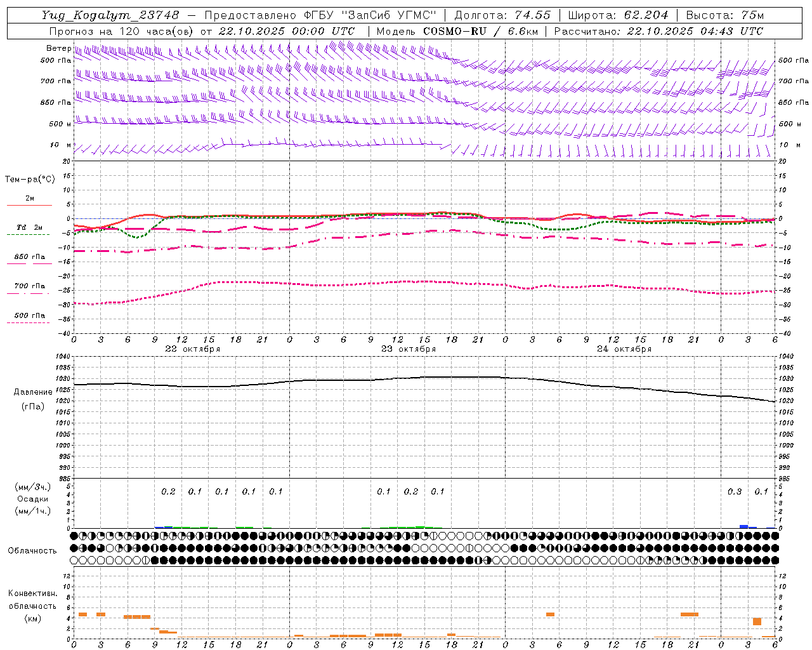The width and height of the screenshot is (812, 650).
Task: Select the forecast start time 22.10.2025 00:00 UTC
Action: pos(286,31)
